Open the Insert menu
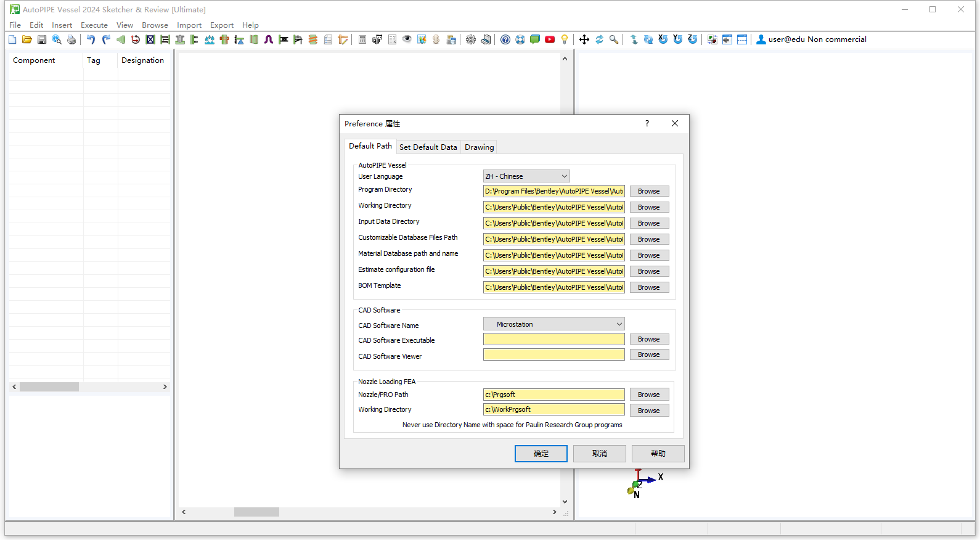980x540 pixels. 62,25
